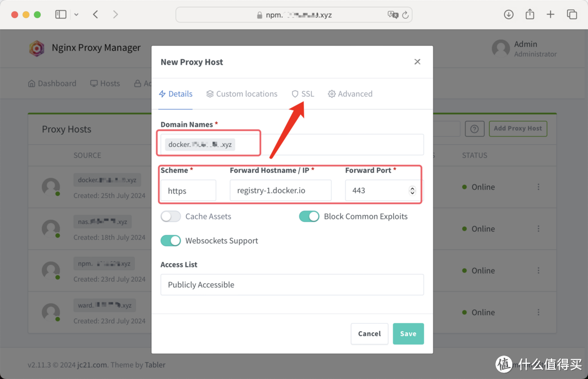The width and height of the screenshot is (588, 379).
Task: Disable Block Common Exploits toggle
Action: pos(309,216)
